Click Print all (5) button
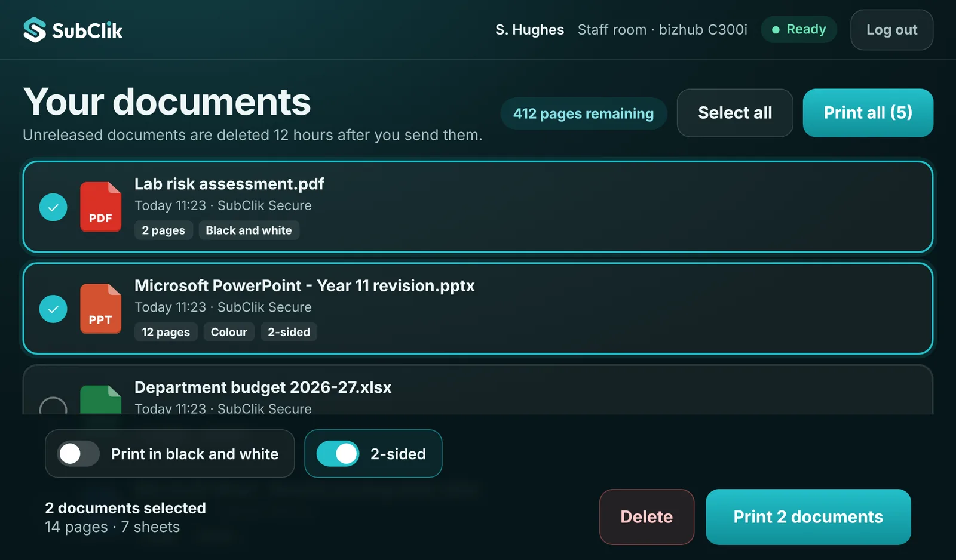The width and height of the screenshot is (956, 560). pos(868,113)
